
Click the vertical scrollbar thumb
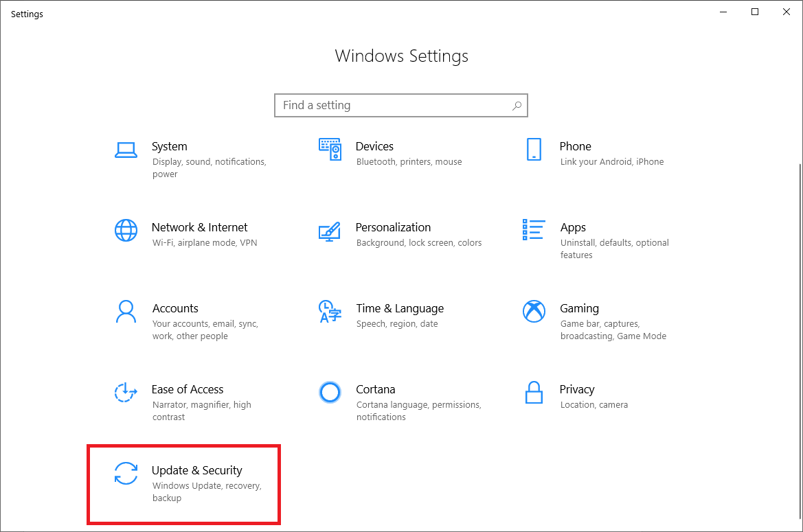pos(800,340)
